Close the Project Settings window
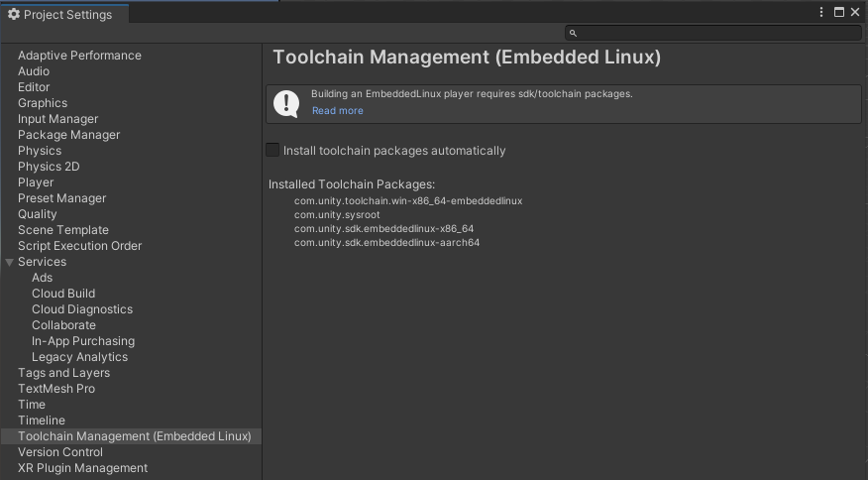 click(x=855, y=13)
